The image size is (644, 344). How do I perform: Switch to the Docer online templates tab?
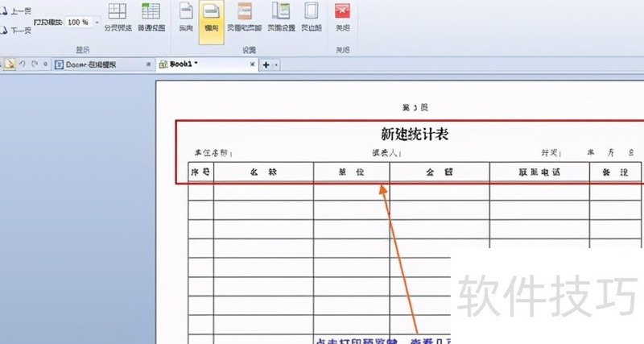103,65
